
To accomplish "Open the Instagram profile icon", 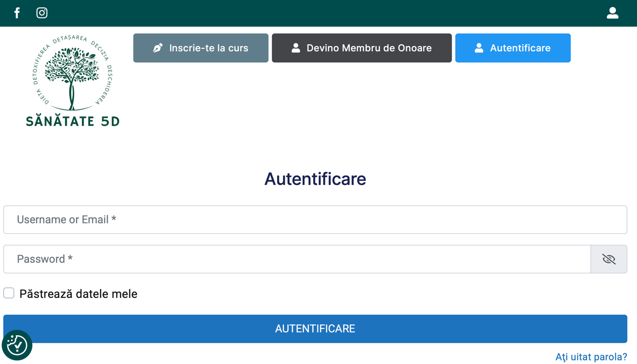I will (42, 13).
